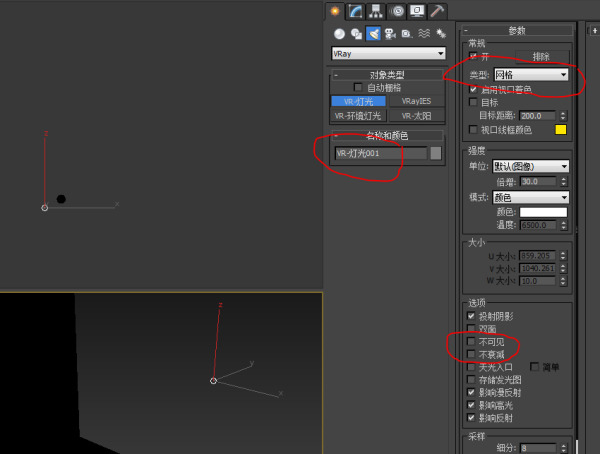The image size is (600, 454).
Task: Toggle the 视口线框颜色 checkbox
Action: pyautogui.click(x=473, y=129)
